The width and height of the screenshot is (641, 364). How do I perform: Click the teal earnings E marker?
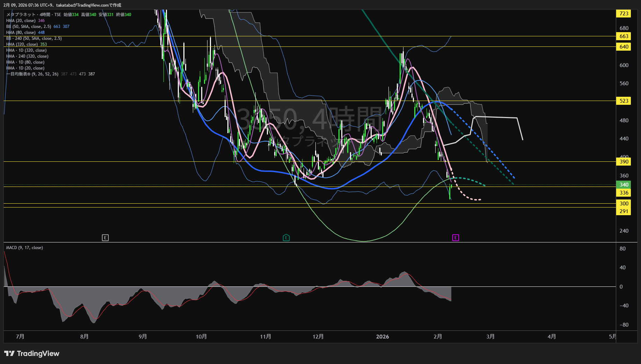(286, 238)
